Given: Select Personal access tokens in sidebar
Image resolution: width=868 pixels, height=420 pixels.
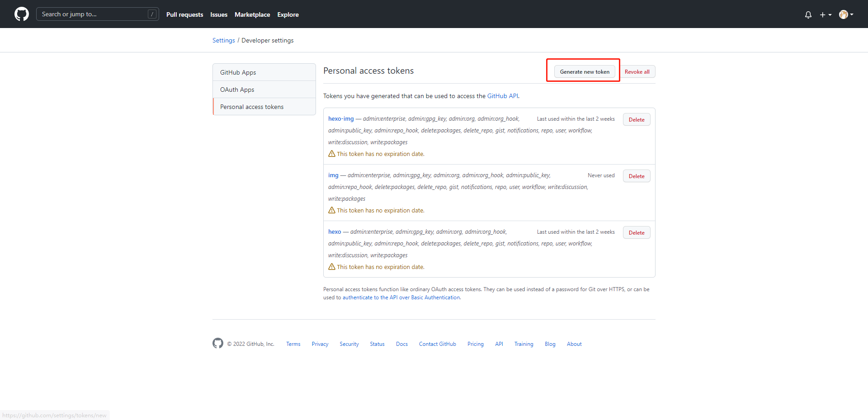Looking at the screenshot, I should pos(264,107).
